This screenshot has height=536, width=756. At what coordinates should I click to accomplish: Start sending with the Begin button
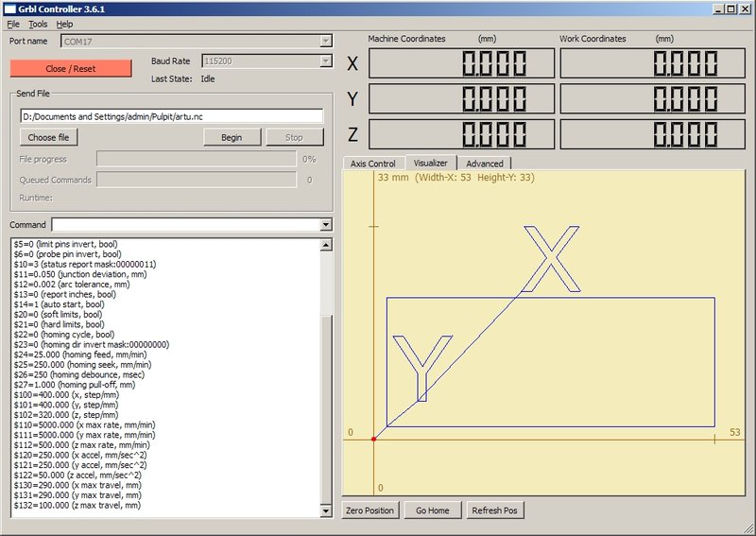tap(232, 137)
